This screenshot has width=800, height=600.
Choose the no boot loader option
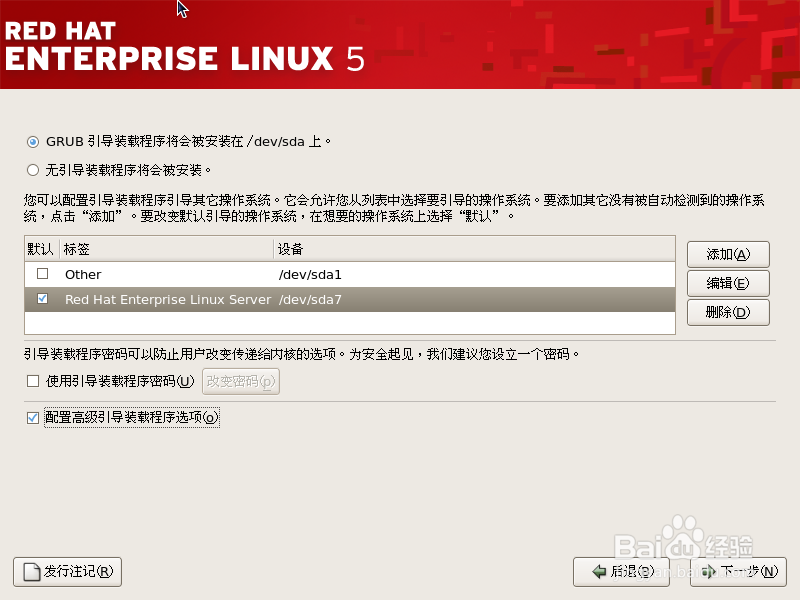(32, 169)
